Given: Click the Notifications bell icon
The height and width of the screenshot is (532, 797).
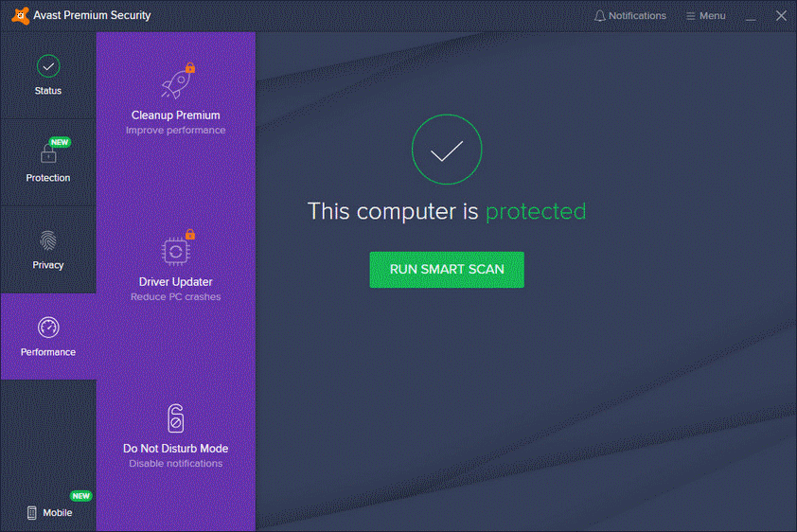Looking at the screenshot, I should [600, 16].
